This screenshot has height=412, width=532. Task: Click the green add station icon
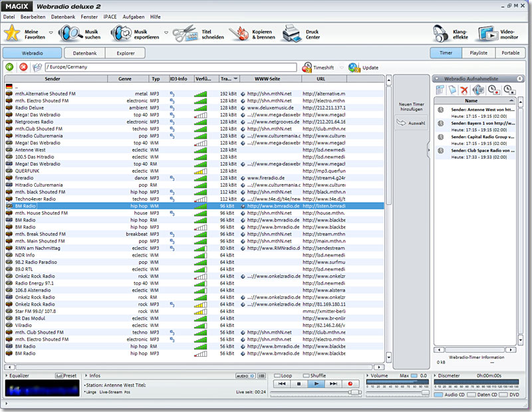(x=9, y=67)
